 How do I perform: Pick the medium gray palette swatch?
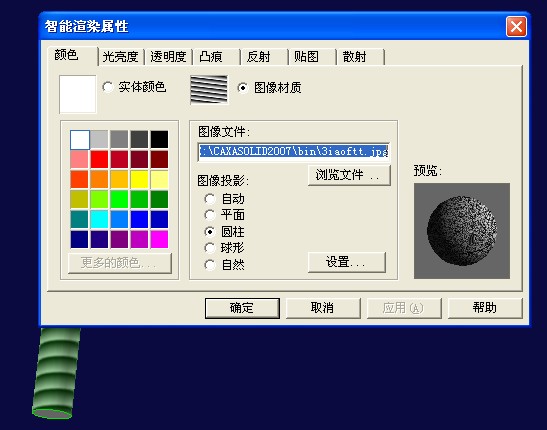coord(119,139)
